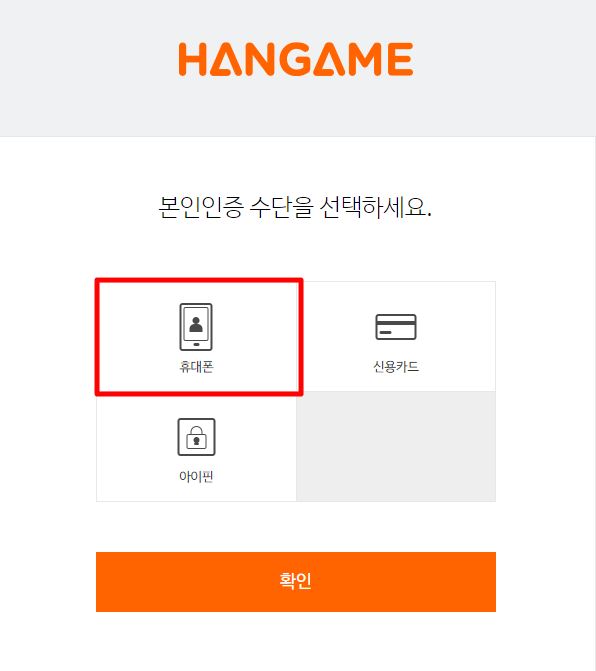This screenshot has height=671, width=596.
Task: Choose the credit card icon
Action: [x=396, y=327]
